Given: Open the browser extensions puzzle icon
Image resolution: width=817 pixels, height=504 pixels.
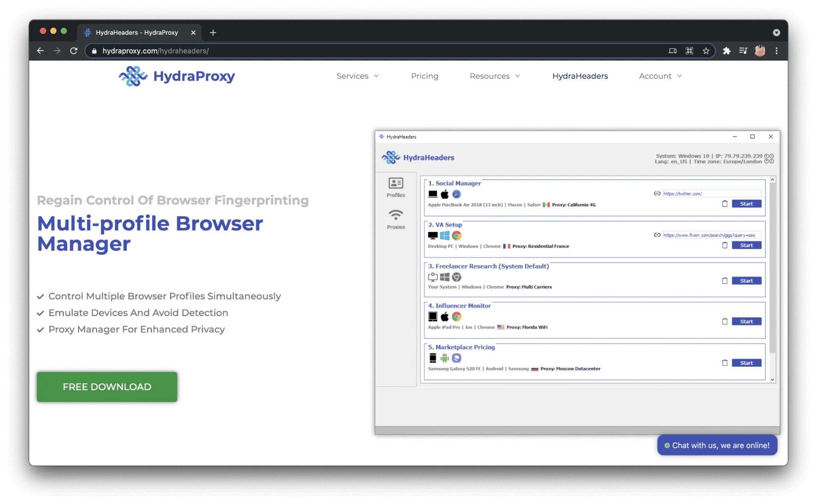Looking at the screenshot, I should [x=726, y=51].
